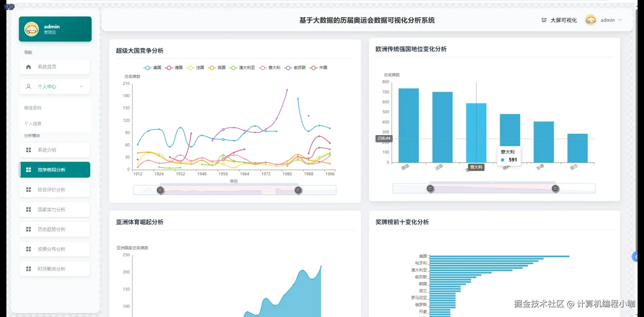This screenshot has width=644, height=317.
Task: Open 系统介绍 menu item
Action: click(55, 150)
